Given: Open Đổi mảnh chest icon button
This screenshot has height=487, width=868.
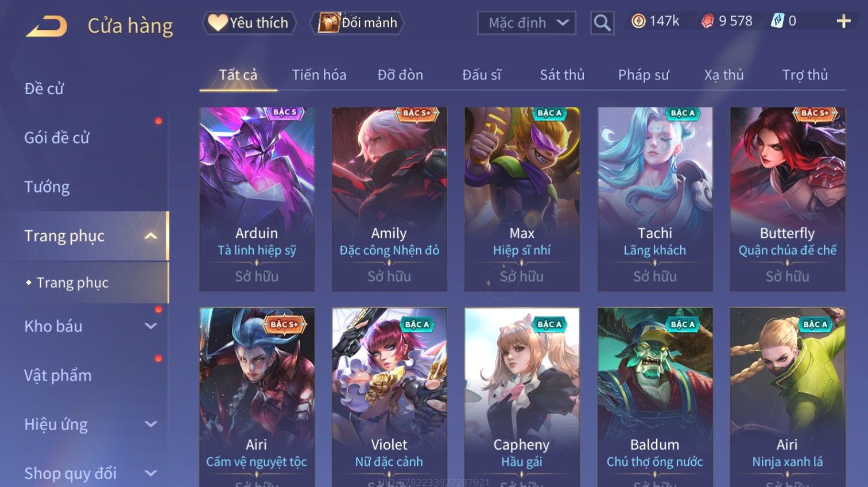Looking at the screenshot, I should 357,23.
